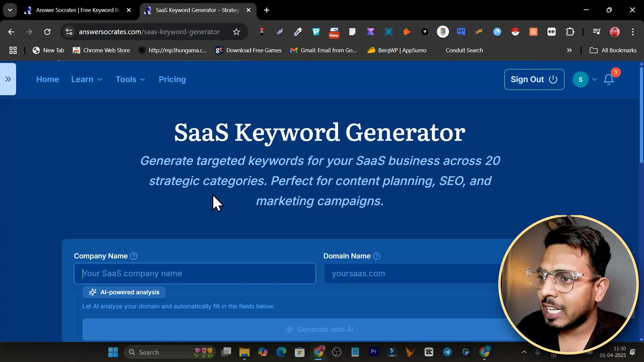
Task: Switch to the Answer Socrates browser tab
Action: pyautogui.click(x=77, y=10)
